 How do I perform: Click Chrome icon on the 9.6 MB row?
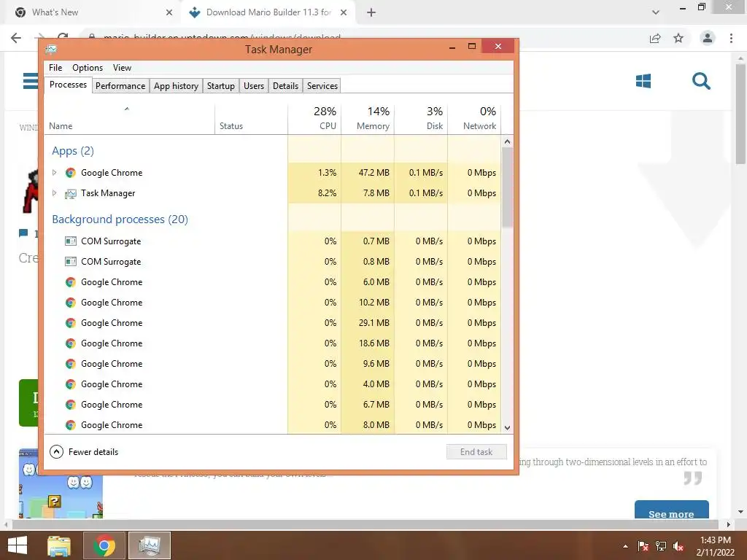coord(71,364)
